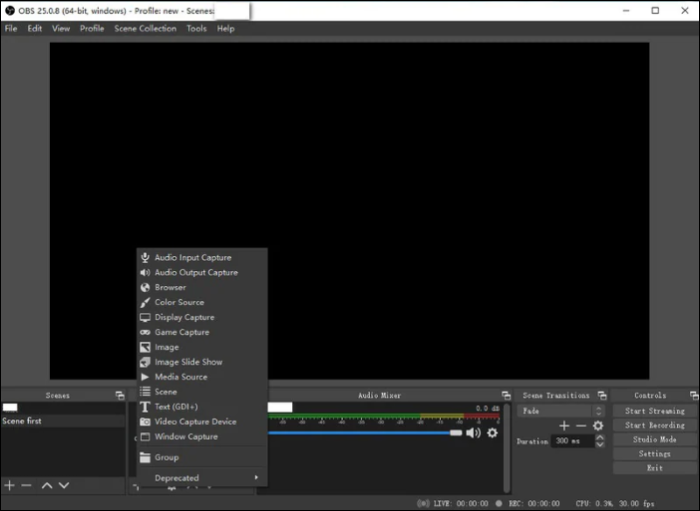Image resolution: width=700 pixels, height=511 pixels.
Task: Add transition using plus in Scene Transitions
Action: coord(564,426)
